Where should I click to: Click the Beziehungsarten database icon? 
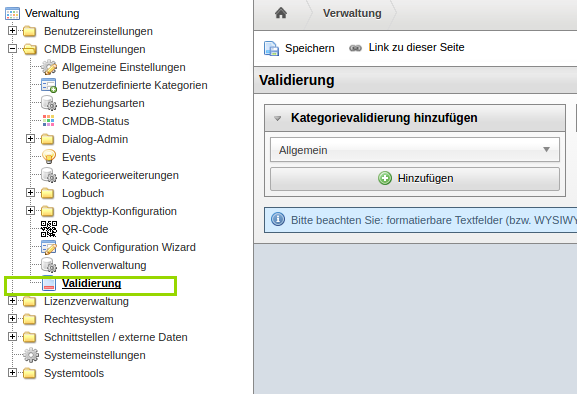point(49,103)
